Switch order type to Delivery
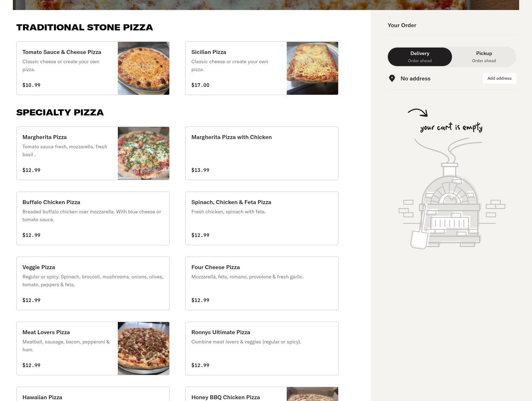The height and width of the screenshot is (401, 532). pyautogui.click(x=420, y=56)
